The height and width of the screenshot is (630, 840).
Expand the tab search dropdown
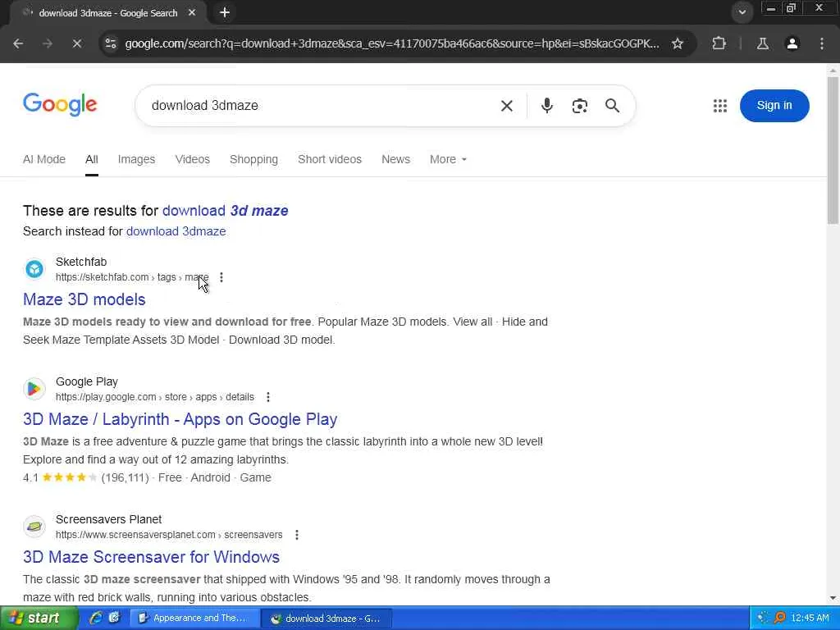pos(742,11)
